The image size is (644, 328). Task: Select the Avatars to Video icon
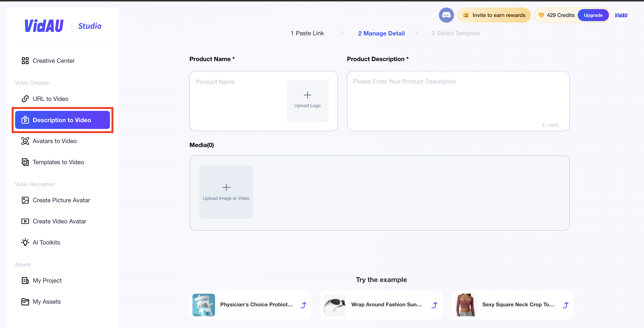tap(25, 141)
